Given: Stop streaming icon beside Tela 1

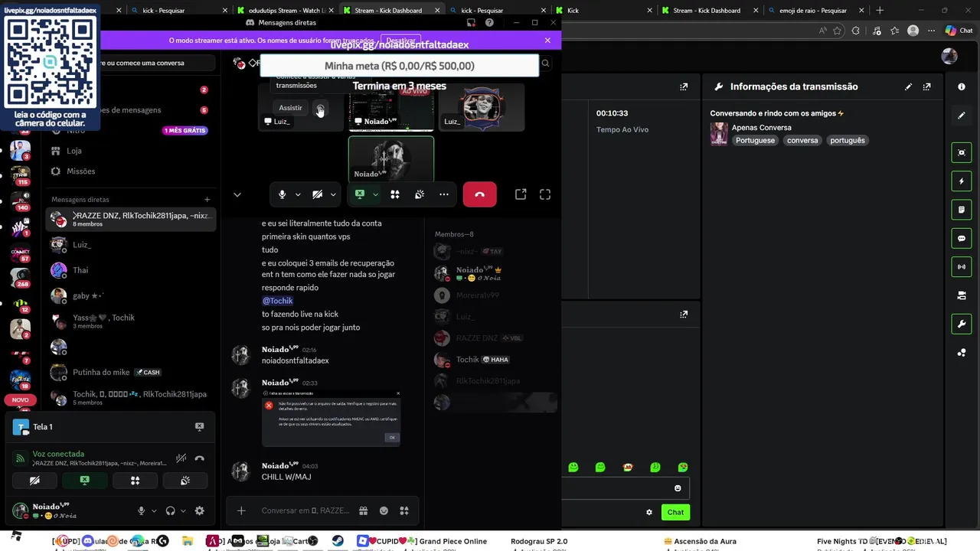Looking at the screenshot, I should pyautogui.click(x=200, y=427).
